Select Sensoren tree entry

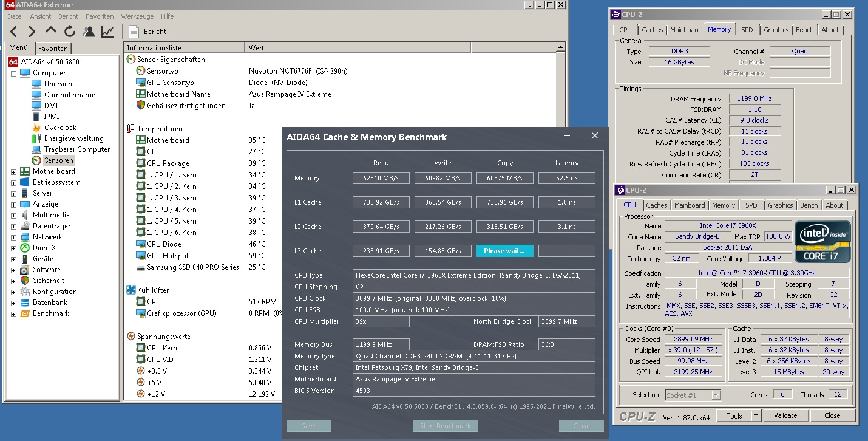(x=59, y=160)
